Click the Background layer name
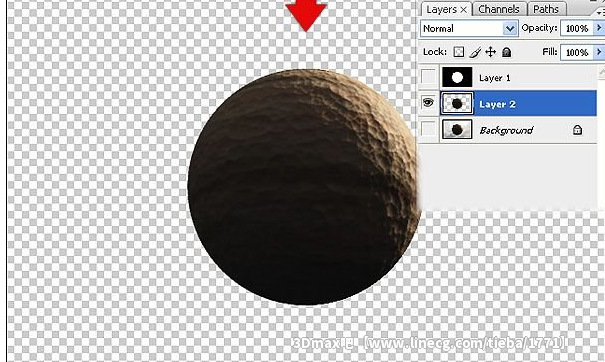The height and width of the screenshot is (362, 605). coord(506,130)
